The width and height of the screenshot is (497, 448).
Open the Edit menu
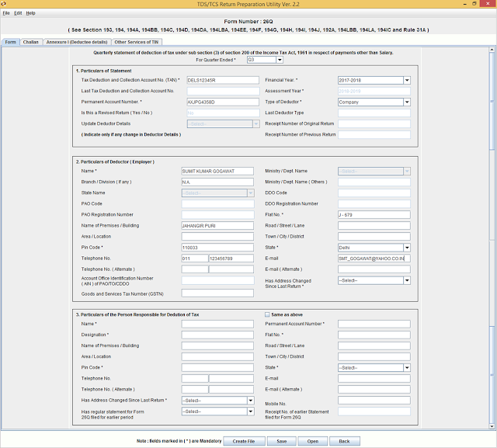tap(18, 13)
